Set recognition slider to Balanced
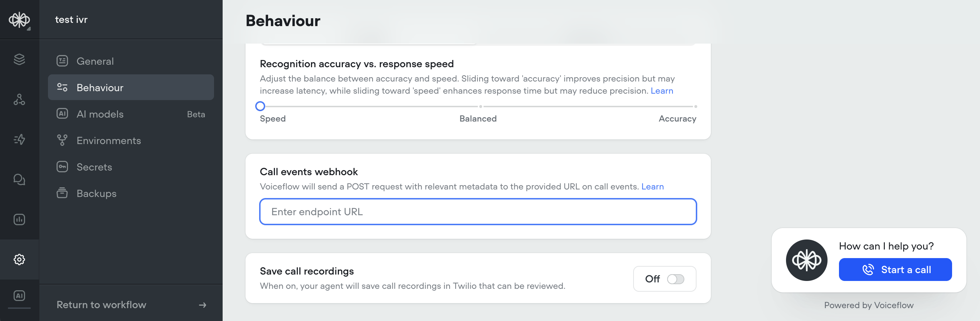Screen dimensions: 980x321 480,107
